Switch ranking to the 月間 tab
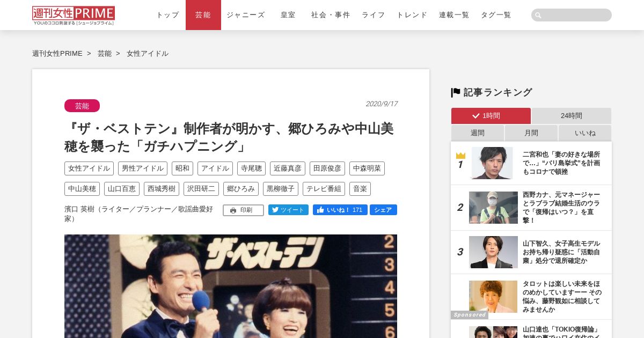Screen dimensions: 644x338 coord(531,133)
